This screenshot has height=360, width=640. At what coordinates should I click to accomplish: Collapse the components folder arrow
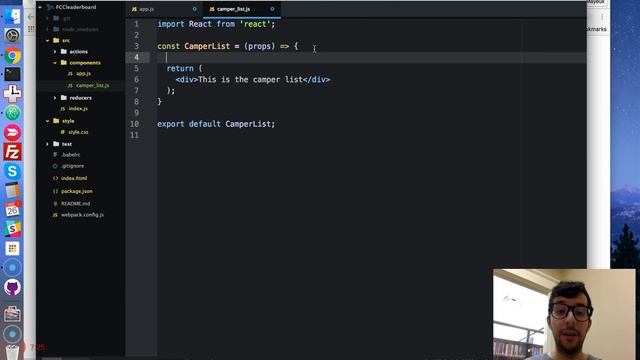[x=55, y=63]
